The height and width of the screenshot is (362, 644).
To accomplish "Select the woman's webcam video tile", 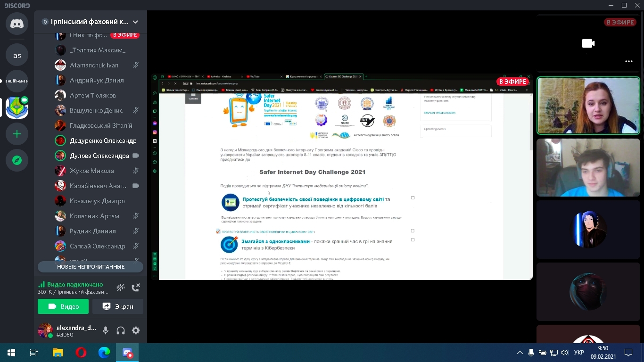I will pos(588,106).
